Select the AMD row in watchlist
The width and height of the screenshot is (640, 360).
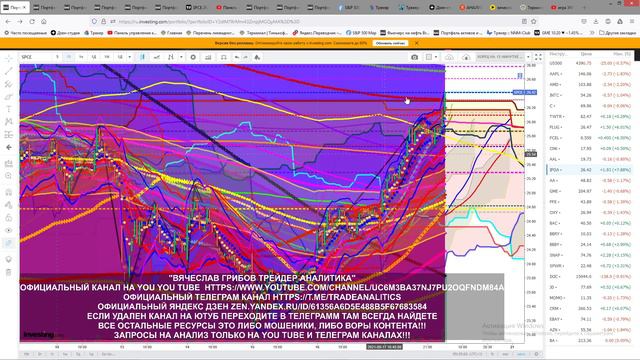click(589, 84)
